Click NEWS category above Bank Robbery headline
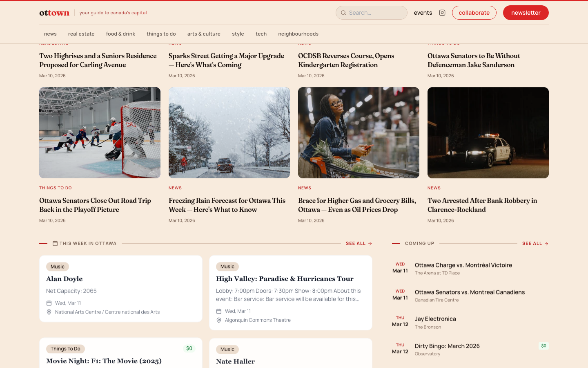The image size is (588, 368). pyautogui.click(x=434, y=188)
